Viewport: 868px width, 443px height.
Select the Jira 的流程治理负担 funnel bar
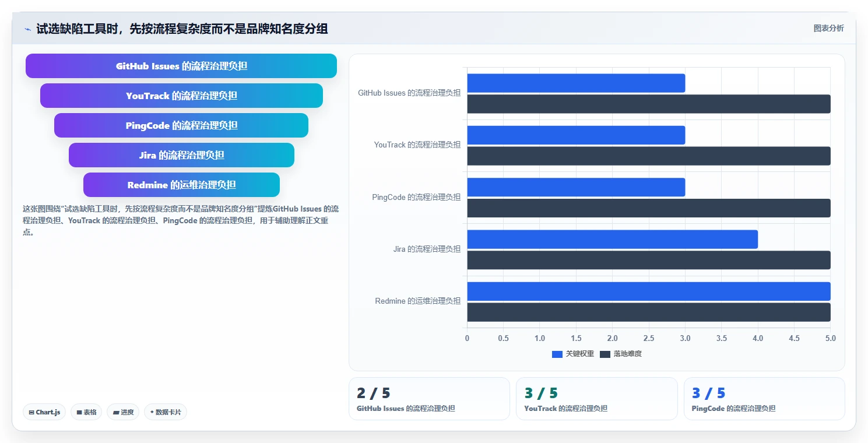click(181, 155)
